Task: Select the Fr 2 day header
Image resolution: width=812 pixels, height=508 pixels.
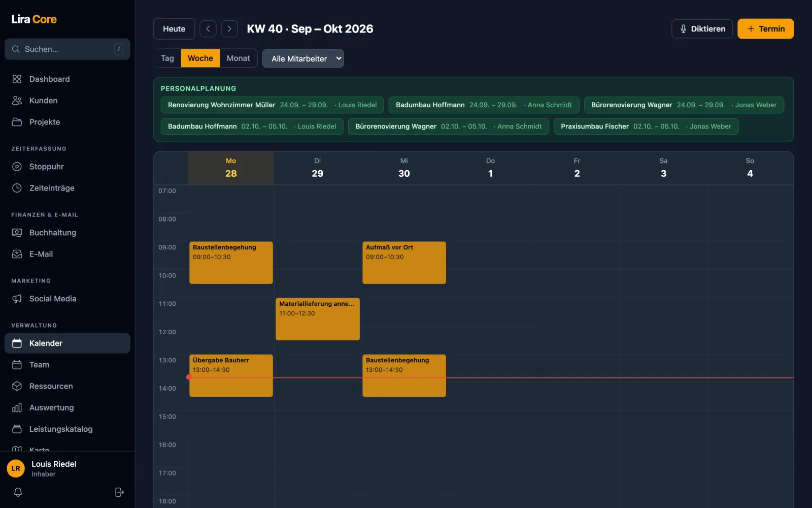Action: tap(577, 168)
